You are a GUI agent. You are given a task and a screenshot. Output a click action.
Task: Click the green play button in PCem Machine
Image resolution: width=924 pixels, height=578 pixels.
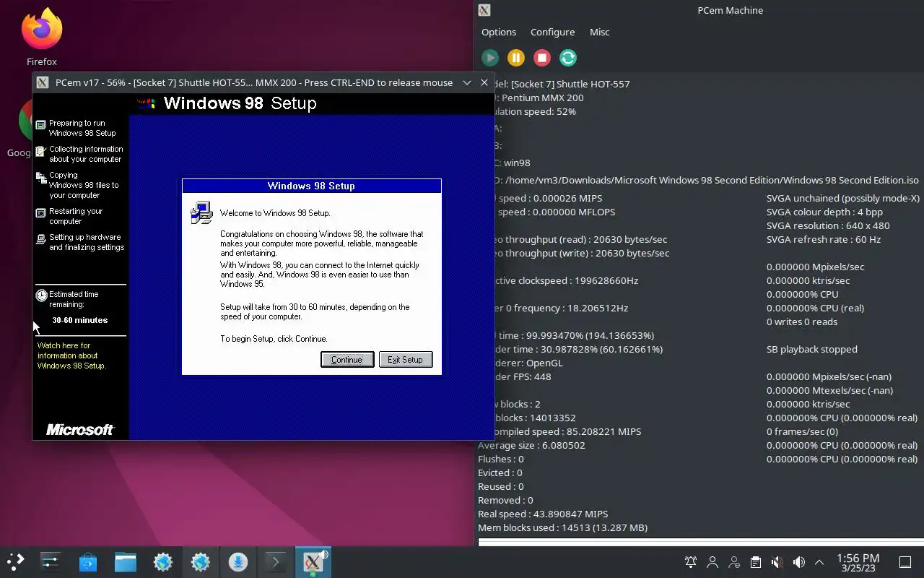click(490, 58)
